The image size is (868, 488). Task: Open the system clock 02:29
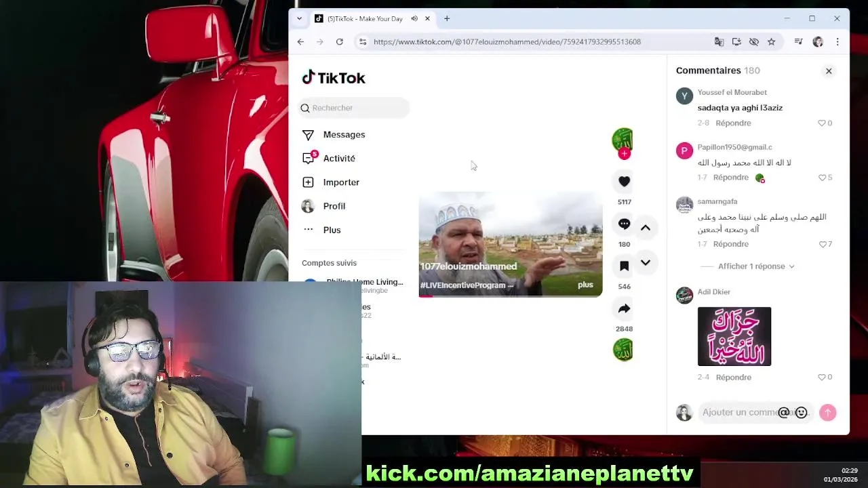(x=849, y=470)
